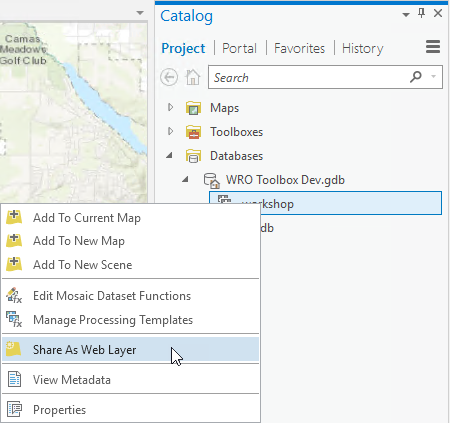Collapse the Databases folder
Screen dimensions: 450x423
tap(170, 155)
